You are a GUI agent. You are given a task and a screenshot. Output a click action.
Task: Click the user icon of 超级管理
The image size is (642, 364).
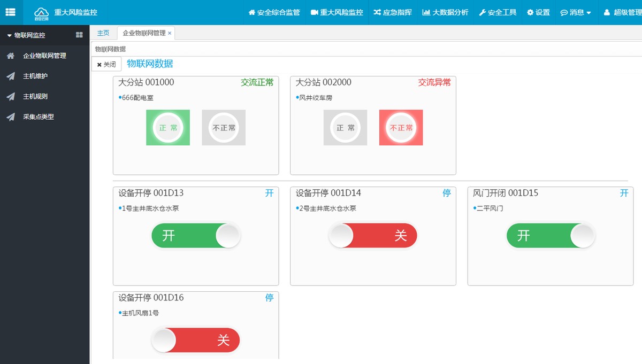tap(607, 12)
